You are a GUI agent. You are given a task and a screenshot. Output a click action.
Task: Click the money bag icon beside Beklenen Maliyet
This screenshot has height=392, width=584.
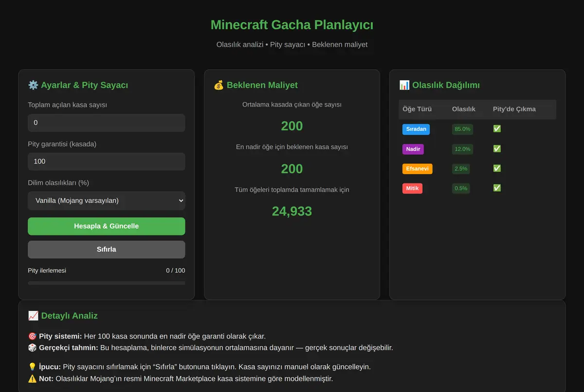(219, 85)
